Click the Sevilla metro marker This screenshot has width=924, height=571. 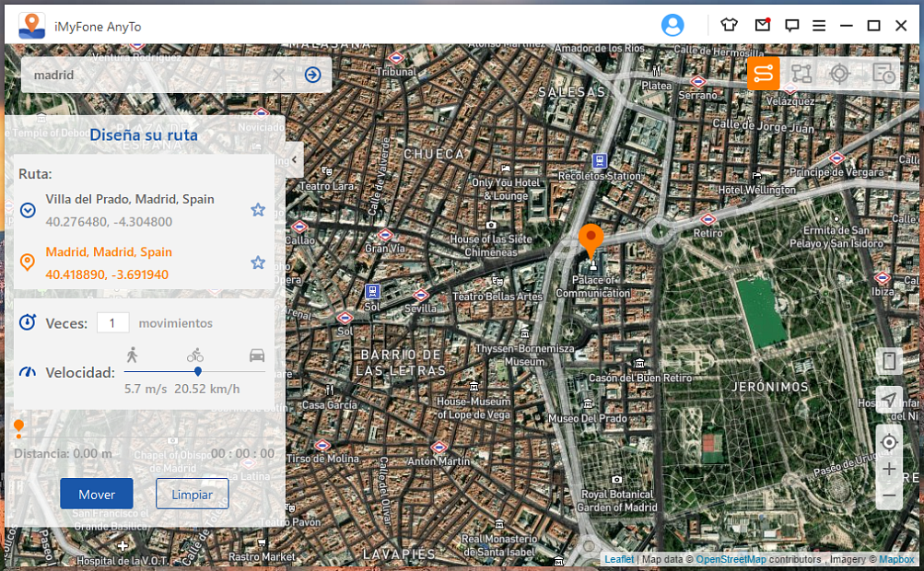(421, 296)
